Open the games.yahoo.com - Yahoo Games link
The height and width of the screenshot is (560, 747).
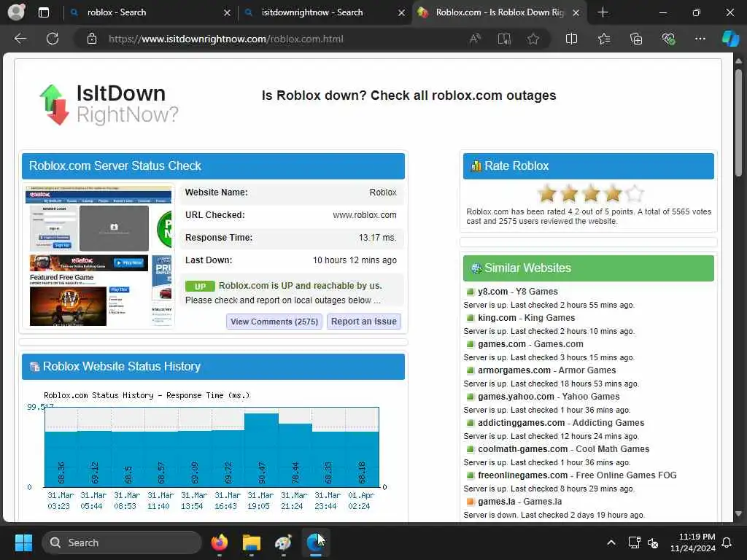tap(549, 396)
